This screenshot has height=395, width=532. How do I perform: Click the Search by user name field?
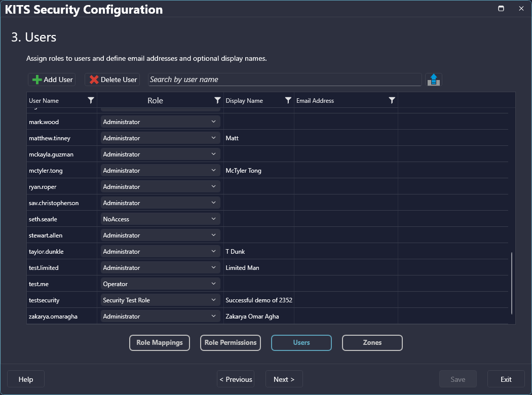pos(285,80)
